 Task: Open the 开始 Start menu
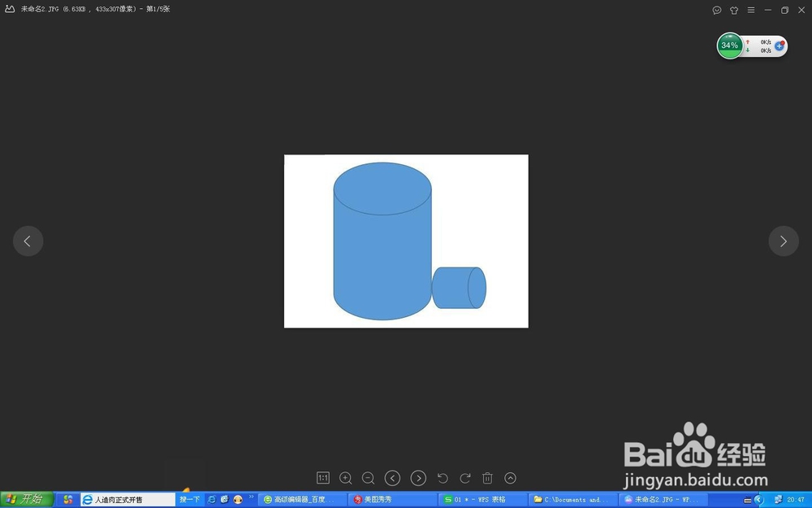pos(27,499)
